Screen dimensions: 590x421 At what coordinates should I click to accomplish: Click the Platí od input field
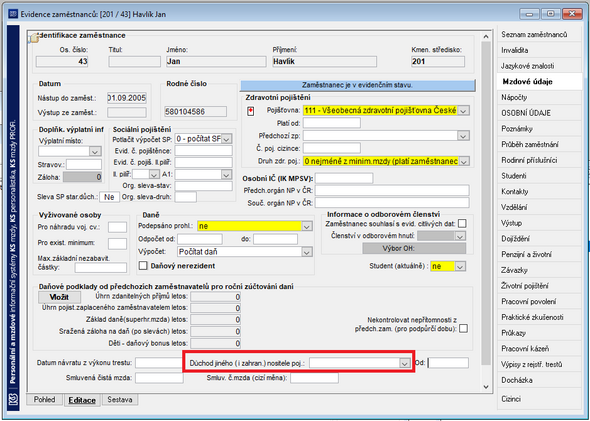pyautogui.click(x=332, y=123)
